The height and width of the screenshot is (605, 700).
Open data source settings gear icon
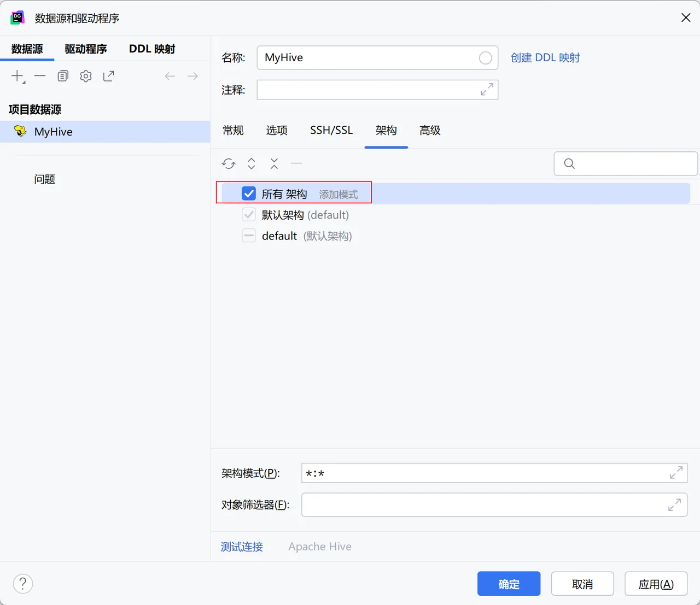[x=86, y=76]
